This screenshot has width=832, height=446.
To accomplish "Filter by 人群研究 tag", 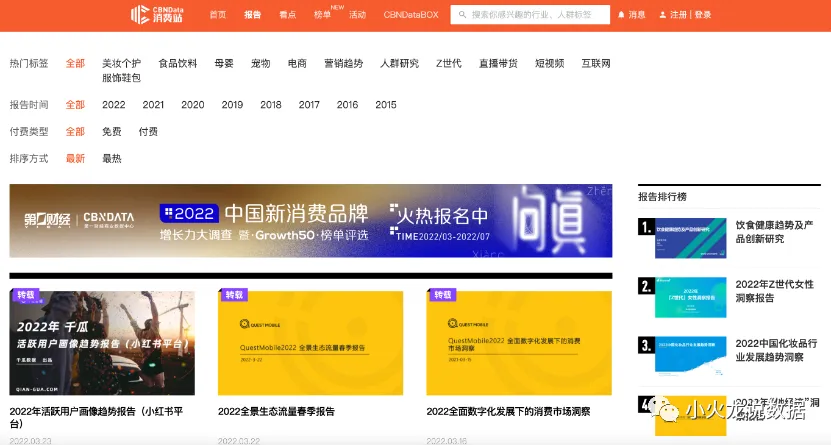I will pos(399,64).
